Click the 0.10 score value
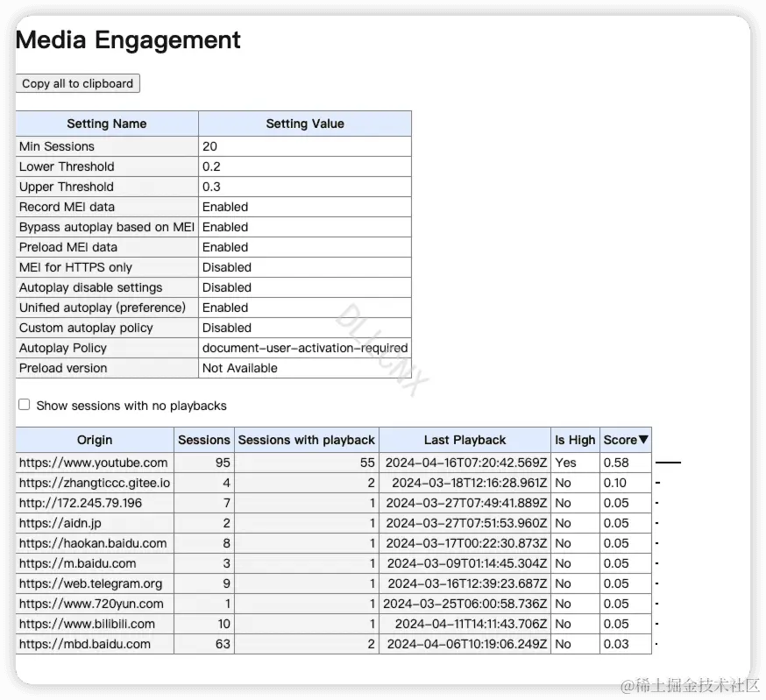This screenshot has height=700, width=766. [x=615, y=483]
